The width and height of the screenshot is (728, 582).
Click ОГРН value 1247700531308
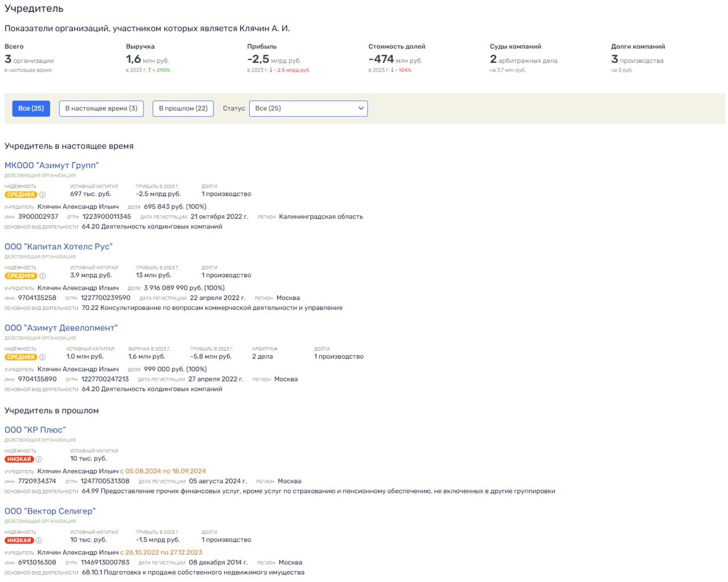[x=105, y=481]
